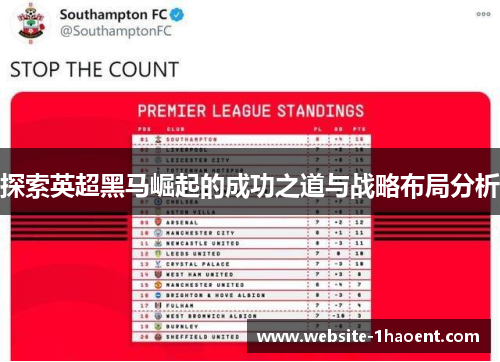Click the Newcastle United club crest
Screen dimensions: 500x362
(x=158, y=243)
